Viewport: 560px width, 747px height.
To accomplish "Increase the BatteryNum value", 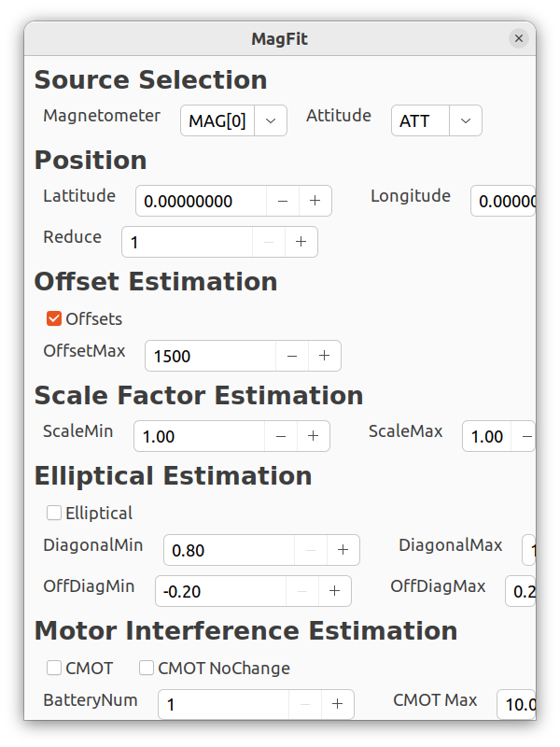I will click(337, 705).
